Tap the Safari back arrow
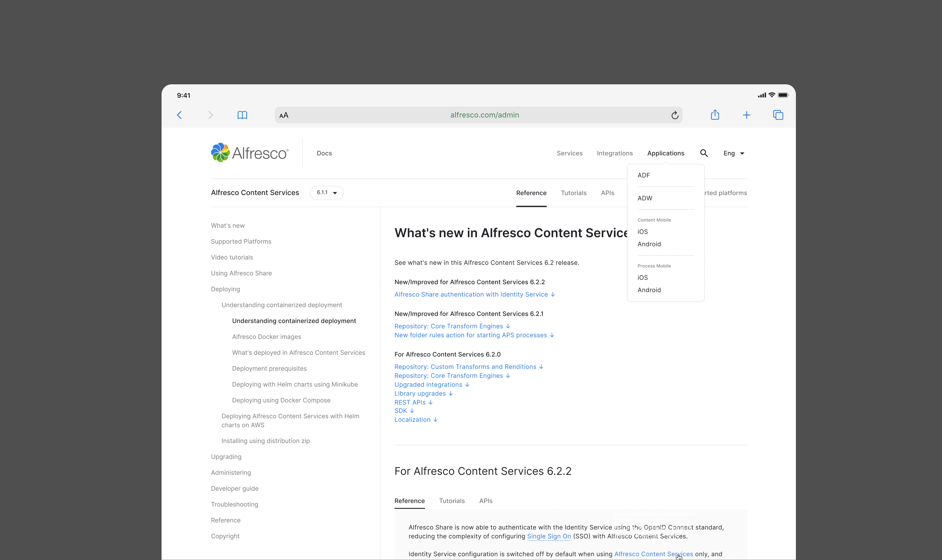The width and height of the screenshot is (942, 560). (180, 115)
